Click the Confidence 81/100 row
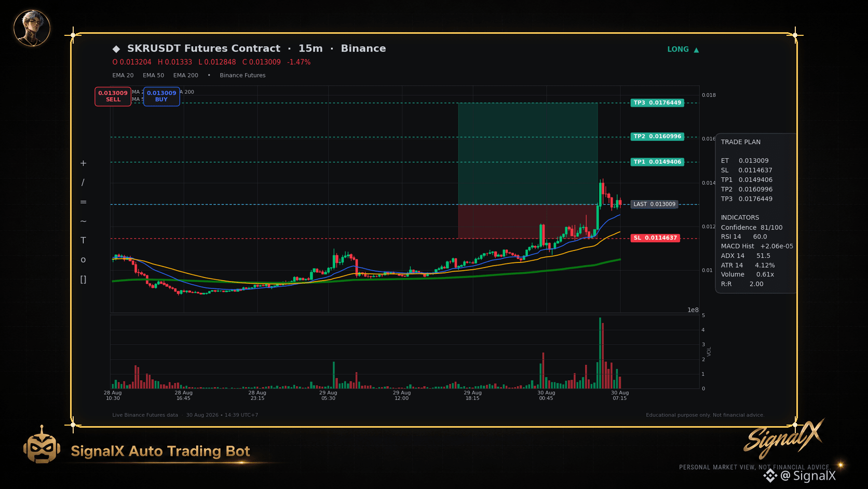Viewport: 868px width, 489px height. [752, 228]
